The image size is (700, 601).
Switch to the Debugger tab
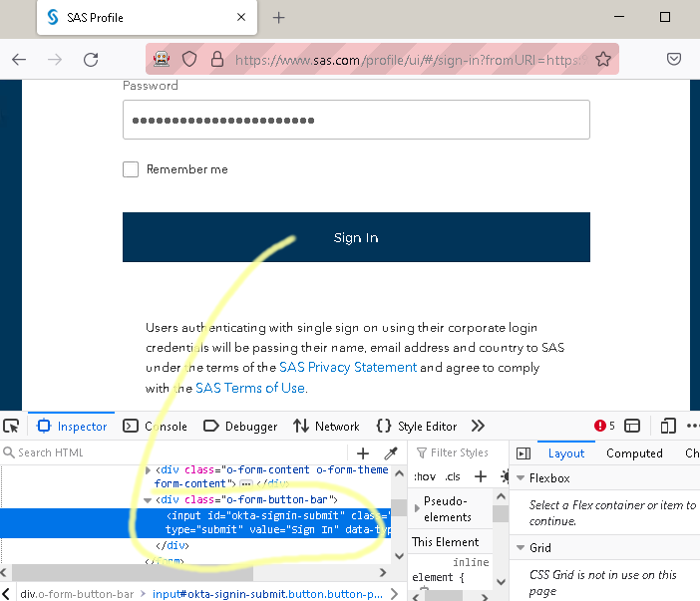[x=240, y=427]
